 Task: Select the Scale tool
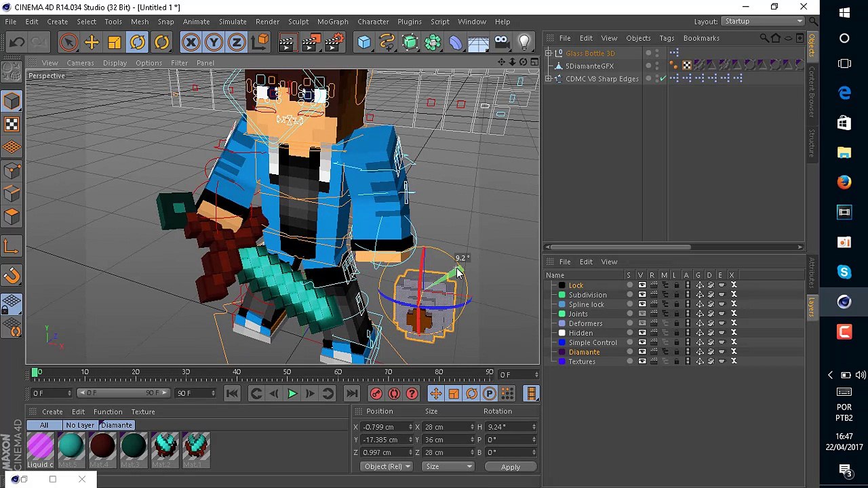tap(115, 43)
